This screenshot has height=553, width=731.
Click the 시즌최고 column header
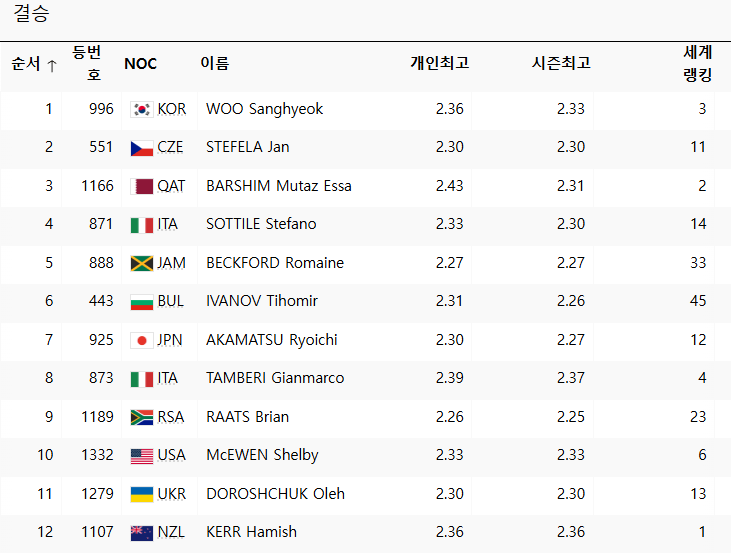click(x=560, y=63)
